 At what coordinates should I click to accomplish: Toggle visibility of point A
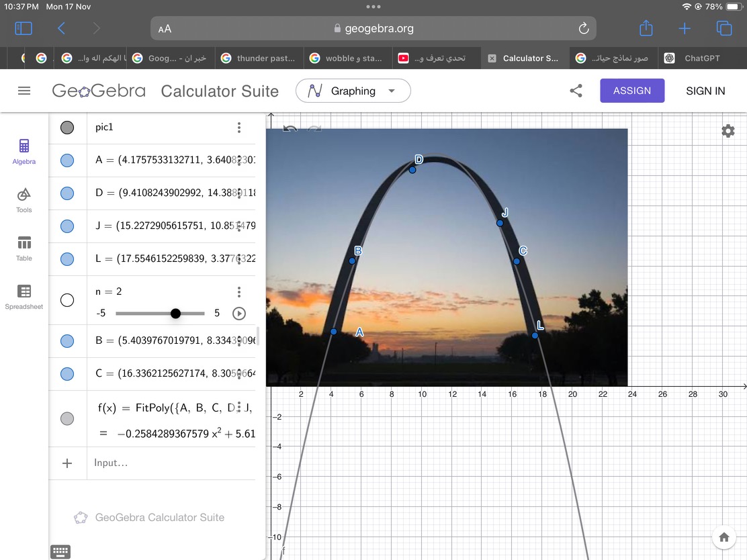67,160
